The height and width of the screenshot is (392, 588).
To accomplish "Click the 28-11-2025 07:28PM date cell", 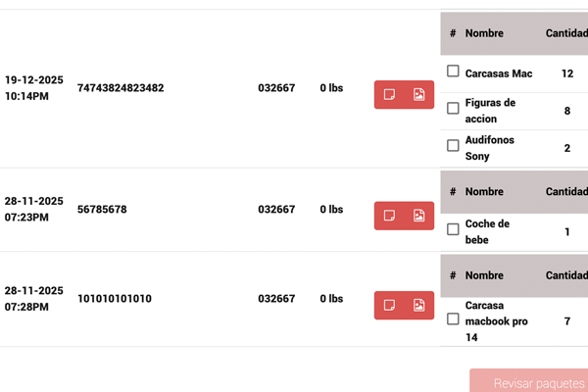I will pyautogui.click(x=33, y=298).
